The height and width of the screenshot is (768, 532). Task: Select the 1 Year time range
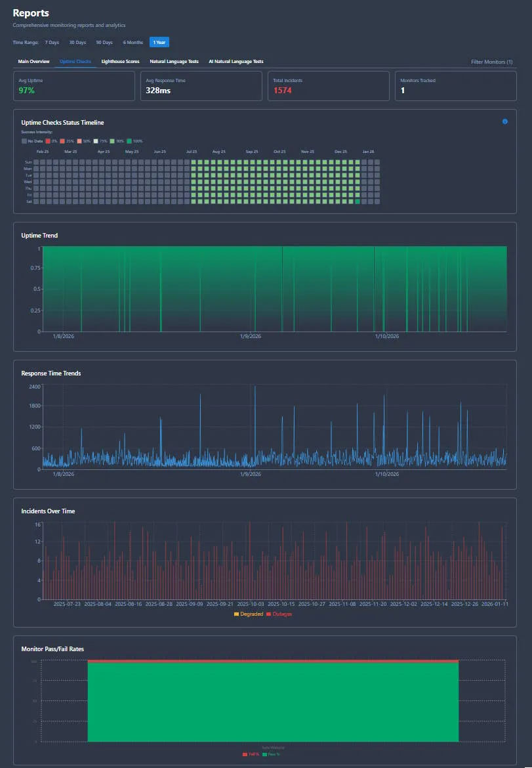point(158,42)
